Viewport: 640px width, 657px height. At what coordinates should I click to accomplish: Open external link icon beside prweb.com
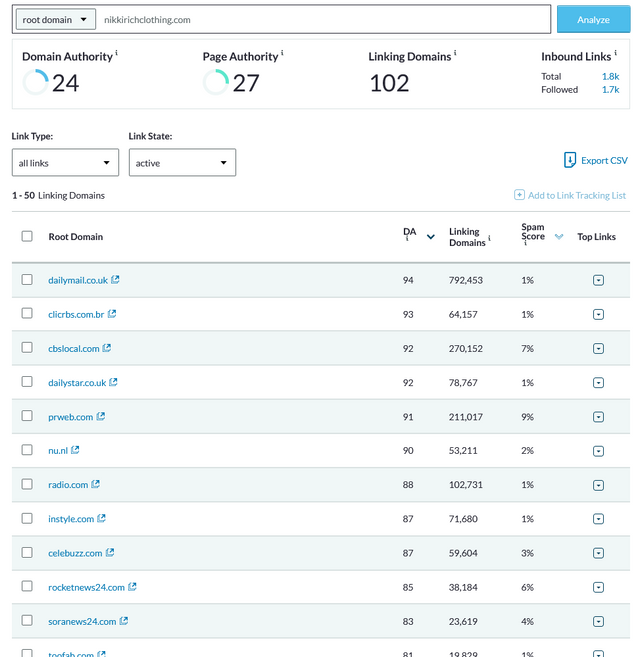(x=101, y=416)
